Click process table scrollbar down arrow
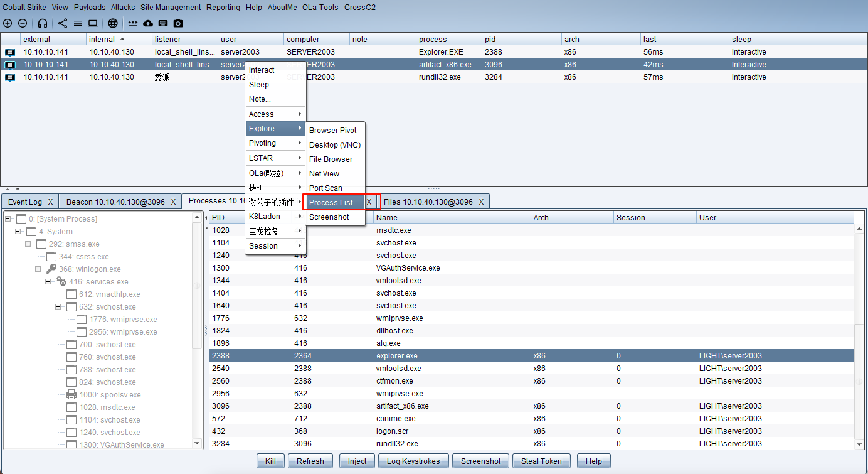Screen dimensions: 868x474 (x=859, y=444)
